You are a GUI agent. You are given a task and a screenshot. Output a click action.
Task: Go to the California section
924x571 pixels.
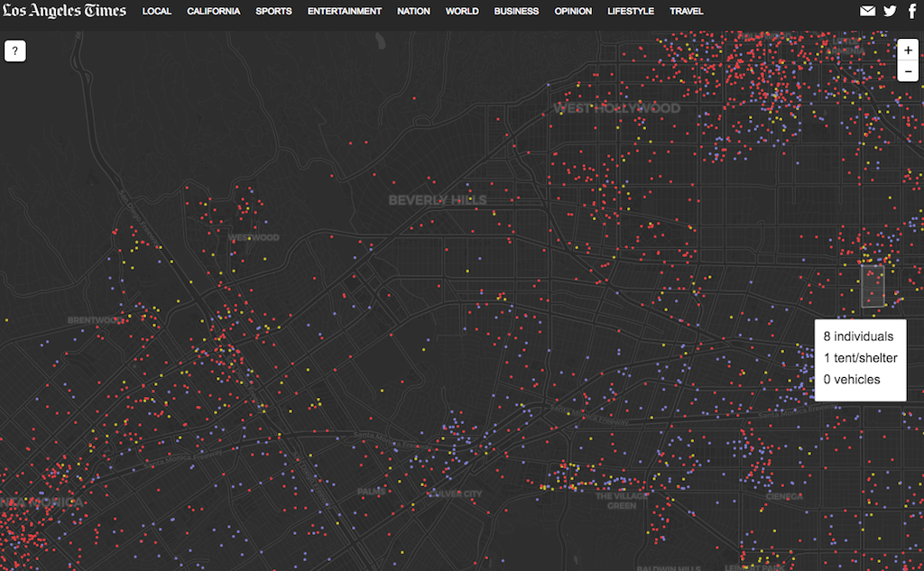pyautogui.click(x=214, y=12)
